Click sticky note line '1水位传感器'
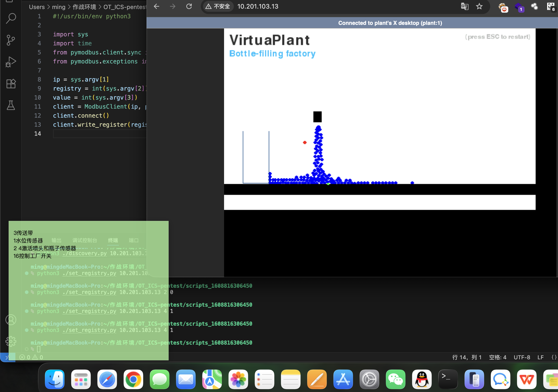 point(28,240)
